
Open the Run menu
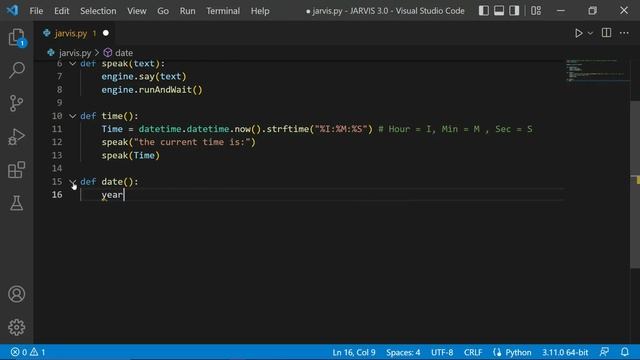[187, 11]
